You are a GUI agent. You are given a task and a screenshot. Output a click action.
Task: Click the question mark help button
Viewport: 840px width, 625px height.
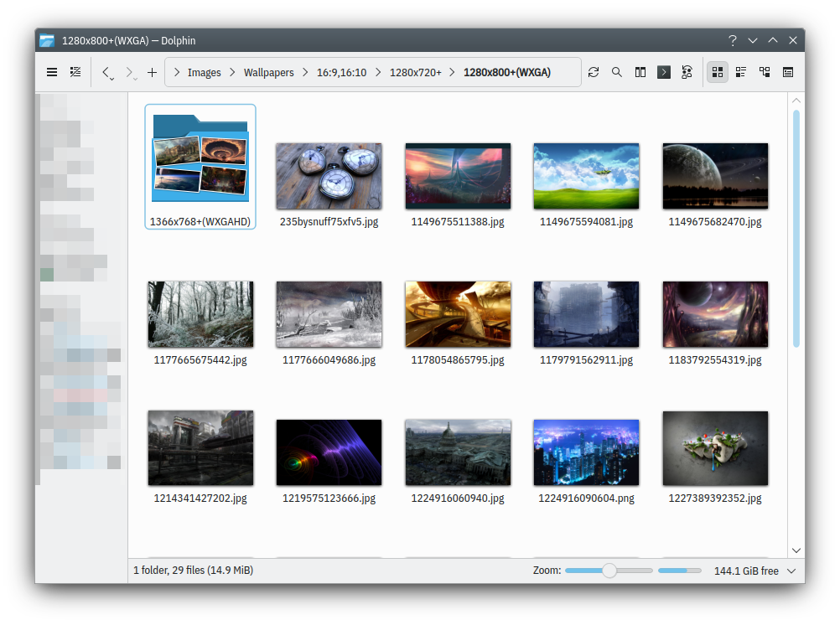[x=733, y=41]
